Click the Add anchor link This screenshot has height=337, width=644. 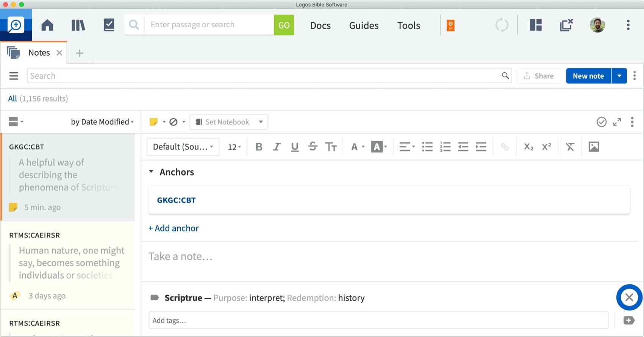coord(174,228)
